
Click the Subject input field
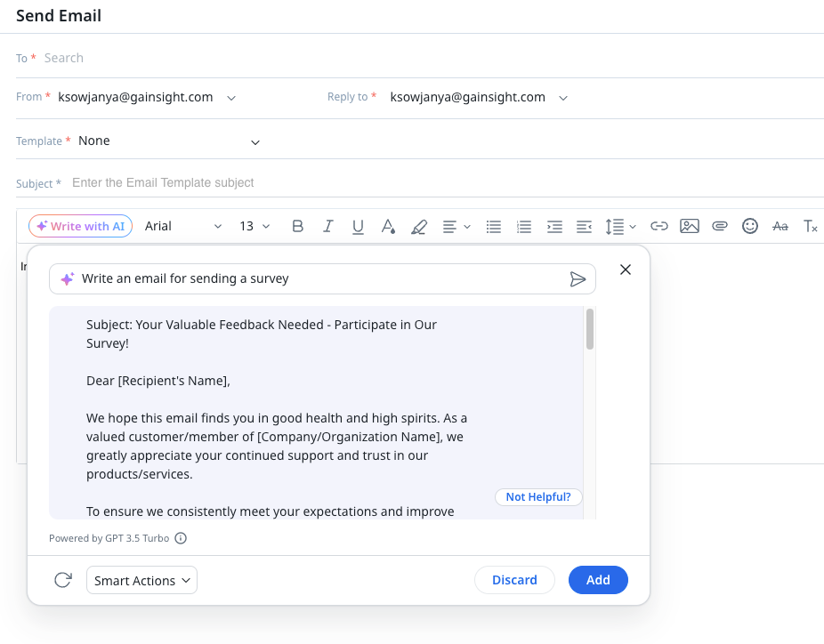pyautogui.click(x=447, y=183)
